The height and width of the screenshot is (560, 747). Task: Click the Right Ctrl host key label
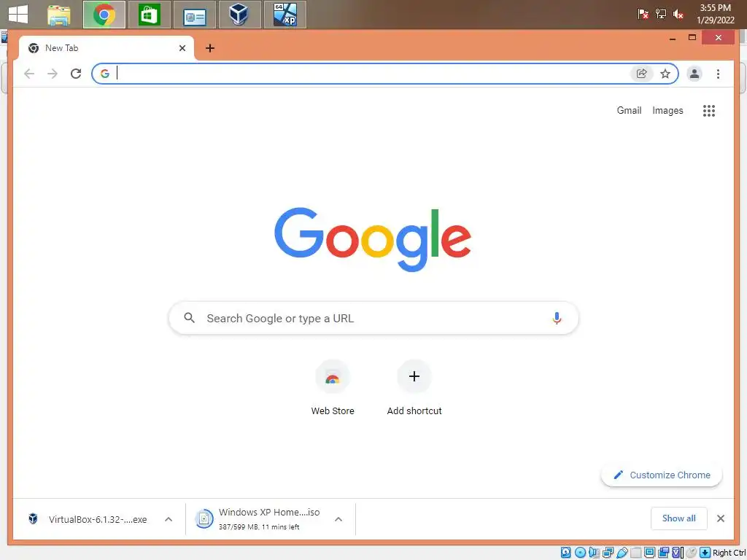pos(729,553)
